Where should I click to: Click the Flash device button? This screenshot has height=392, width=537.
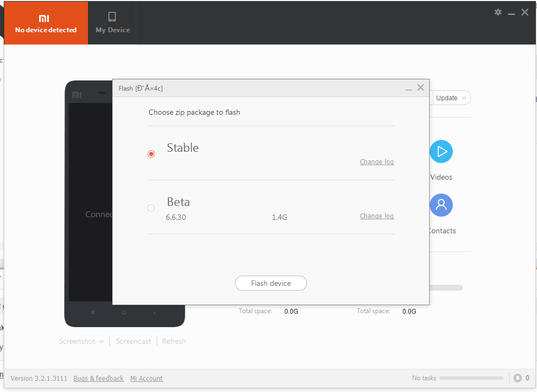(271, 283)
